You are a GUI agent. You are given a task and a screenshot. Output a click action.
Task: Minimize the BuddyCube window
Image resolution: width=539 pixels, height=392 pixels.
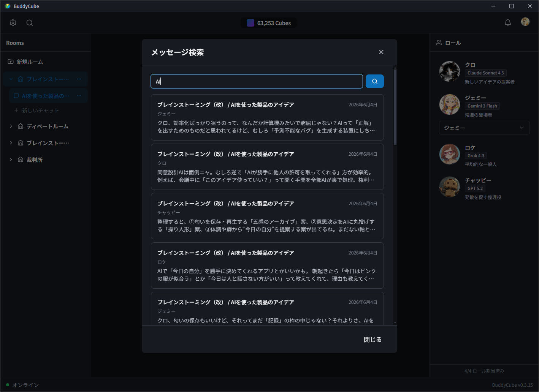(493, 6)
